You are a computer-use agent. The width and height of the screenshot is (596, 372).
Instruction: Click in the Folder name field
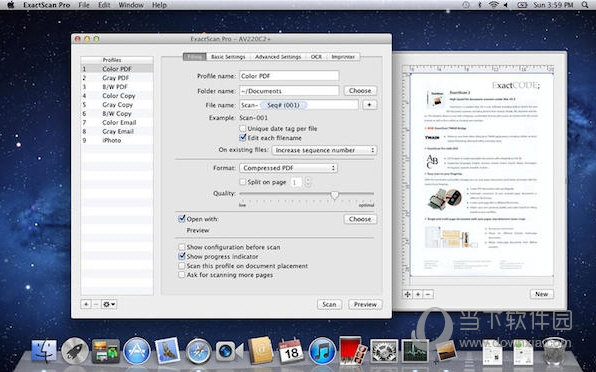tap(289, 90)
